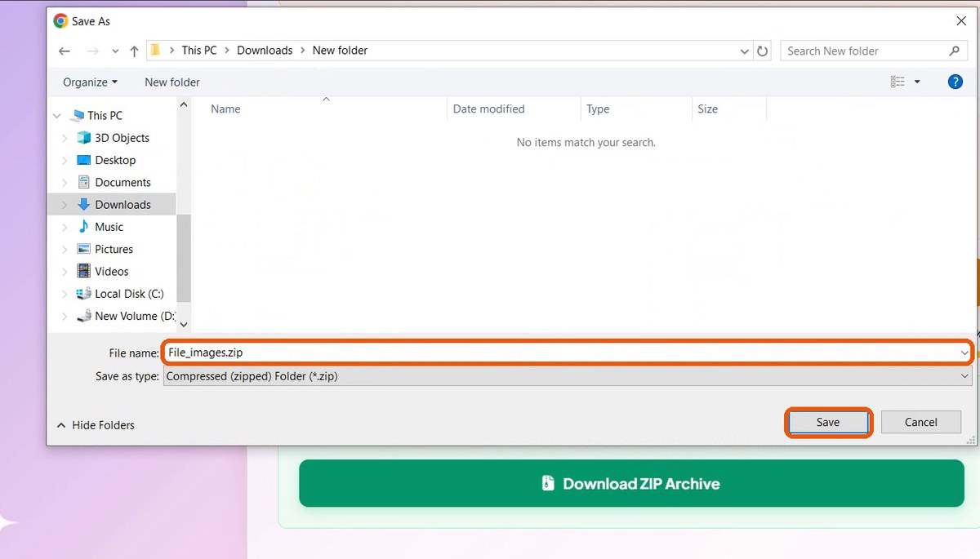The height and width of the screenshot is (559, 980).
Task: Sort by Date modified column
Action: click(488, 109)
